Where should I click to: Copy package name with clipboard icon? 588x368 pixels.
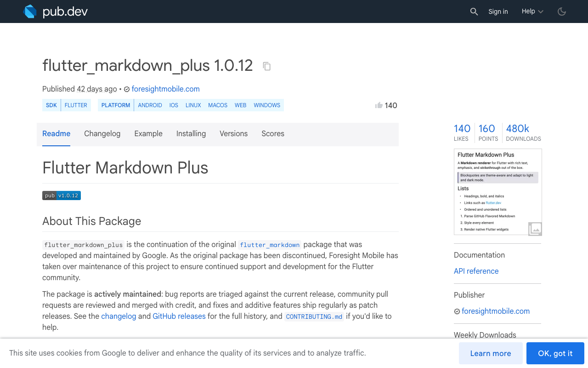point(266,66)
